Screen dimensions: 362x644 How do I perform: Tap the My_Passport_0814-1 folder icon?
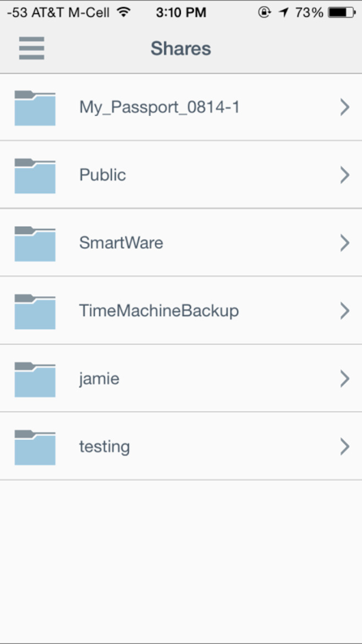tap(35, 108)
